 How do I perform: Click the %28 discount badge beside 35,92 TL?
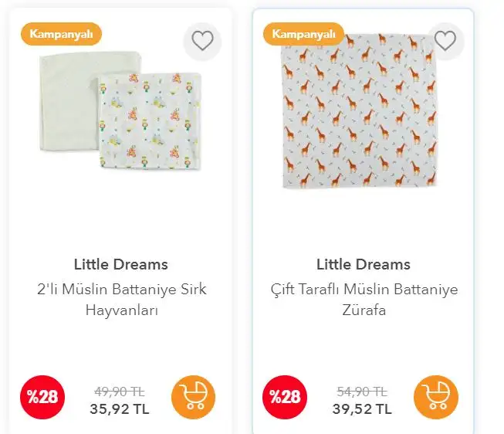(x=42, y=397)
